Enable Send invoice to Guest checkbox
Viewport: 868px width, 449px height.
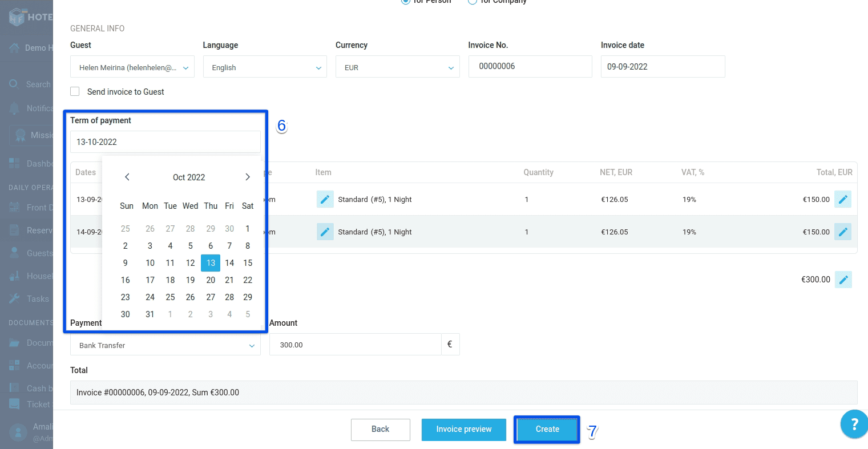[x=75, y=91]
